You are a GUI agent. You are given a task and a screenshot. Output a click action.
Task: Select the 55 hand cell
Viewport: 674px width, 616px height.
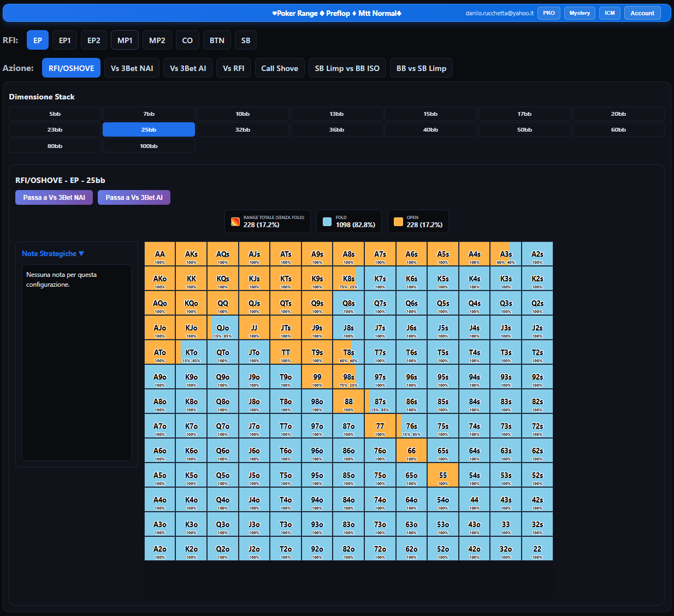pos(443,475)
